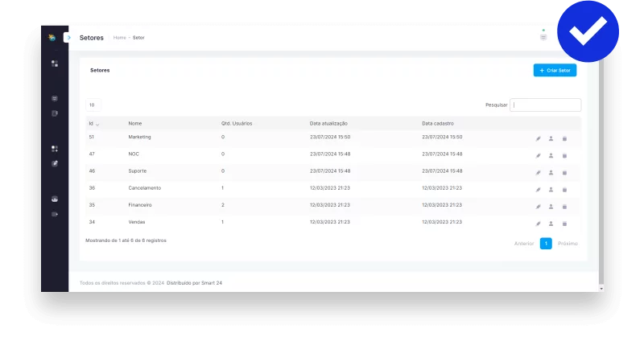Viewport: 644px width, 349px height.
Task: Select the Vendas name cell
Action: click(137, 222)
